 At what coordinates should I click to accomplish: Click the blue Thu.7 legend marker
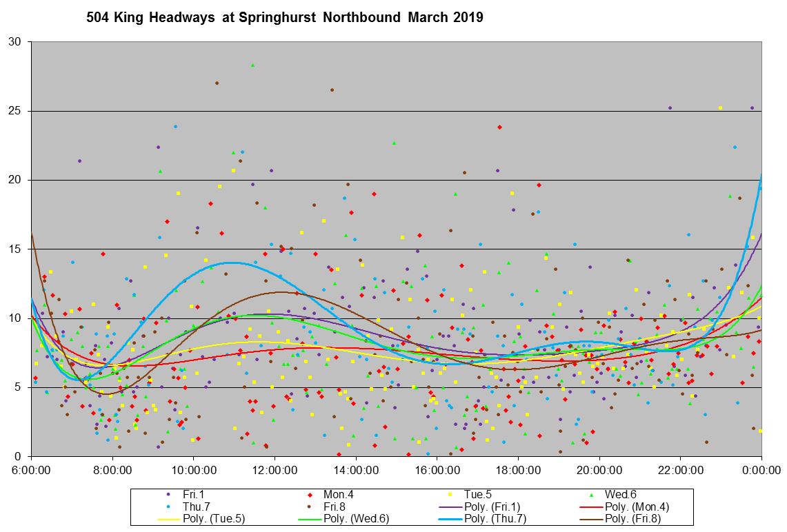click(x=168, y=507)
